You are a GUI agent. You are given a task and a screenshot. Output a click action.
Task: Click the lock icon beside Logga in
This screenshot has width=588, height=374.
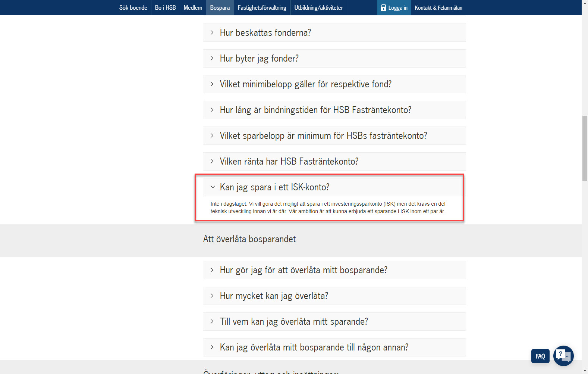click(383, 8)
